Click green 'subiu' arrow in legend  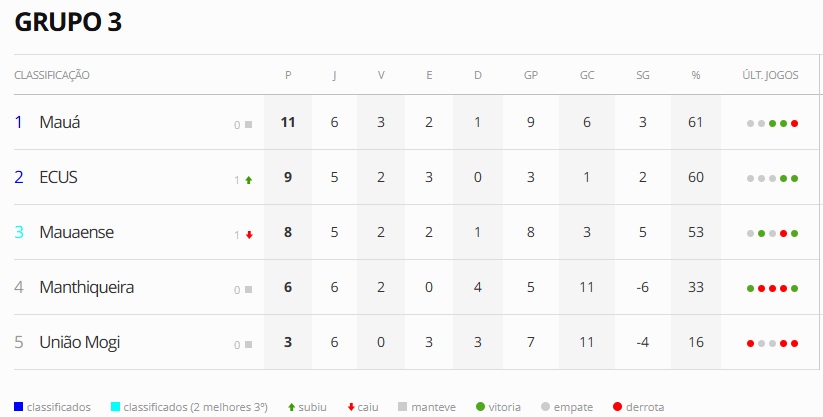(x=291, y=407)
